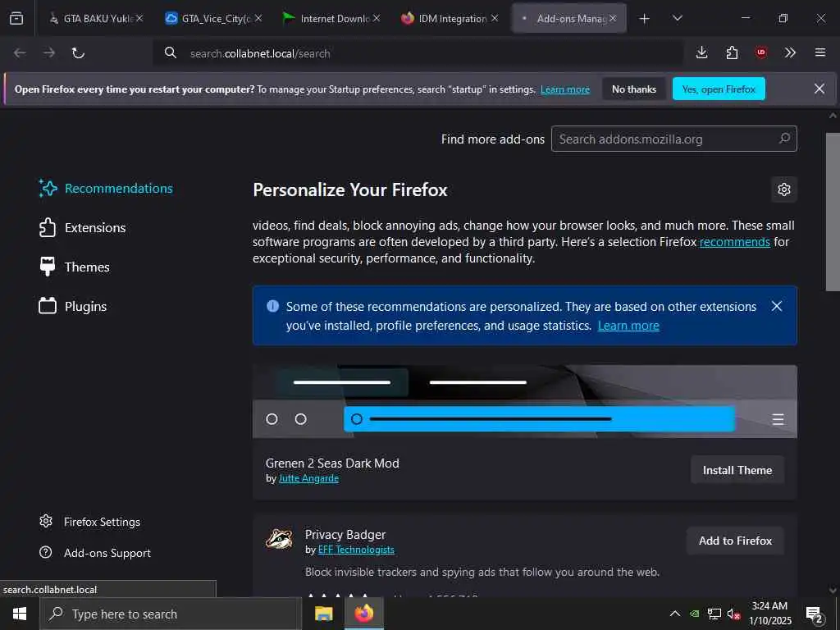The image size is (840, 630).
Task: Open the Windows Start menu
Action: coord(20,614)
